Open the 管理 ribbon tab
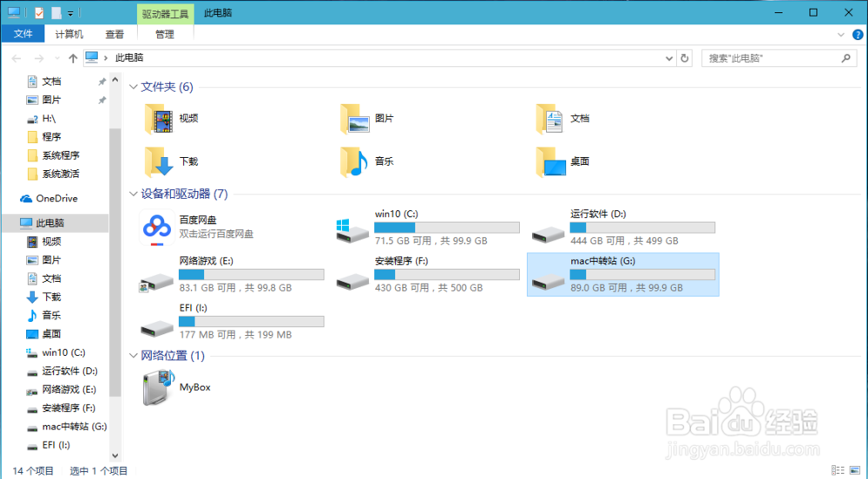 coord(164,35)
